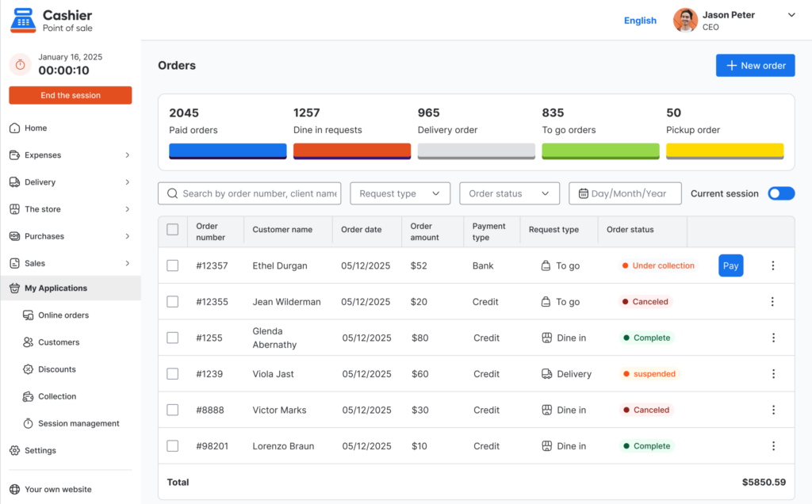
Task: Select the checkbox for order #1239
Action: [x=172, y=373]
